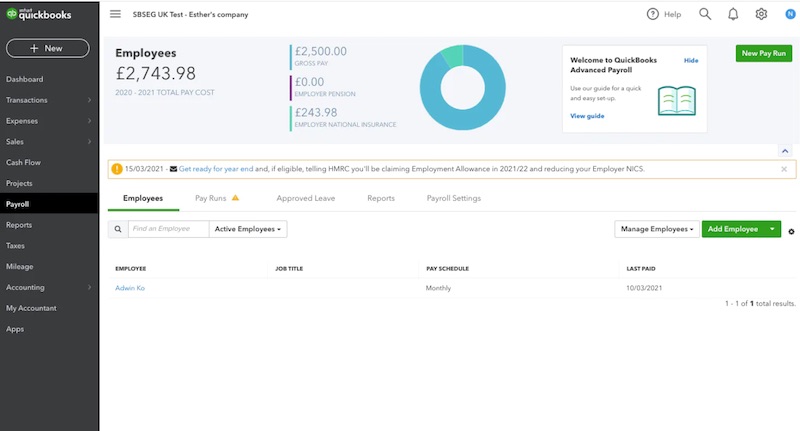Click the envelope icon in notice
Viewport: 800px width, 431px height.
(x=173, y=169)
